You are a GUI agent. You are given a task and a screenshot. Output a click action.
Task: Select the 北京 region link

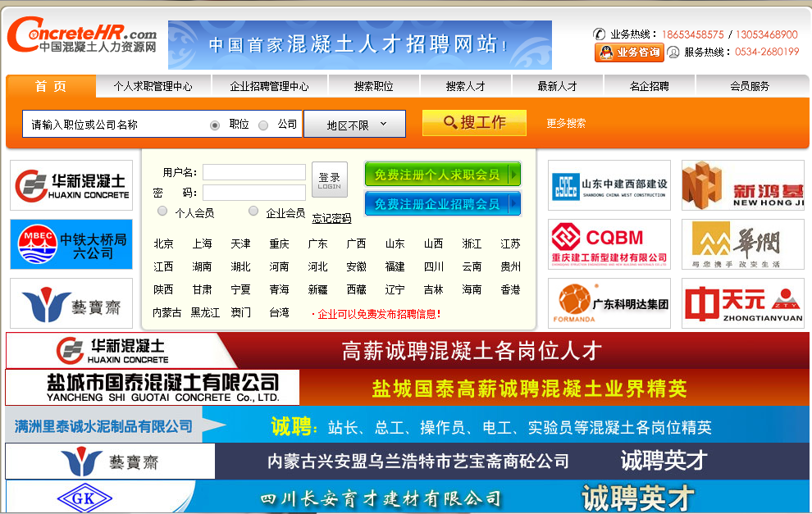pos(164,243)
